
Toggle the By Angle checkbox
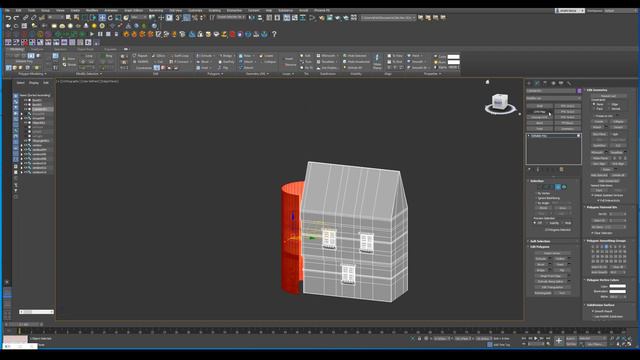(x=537, y=203)
